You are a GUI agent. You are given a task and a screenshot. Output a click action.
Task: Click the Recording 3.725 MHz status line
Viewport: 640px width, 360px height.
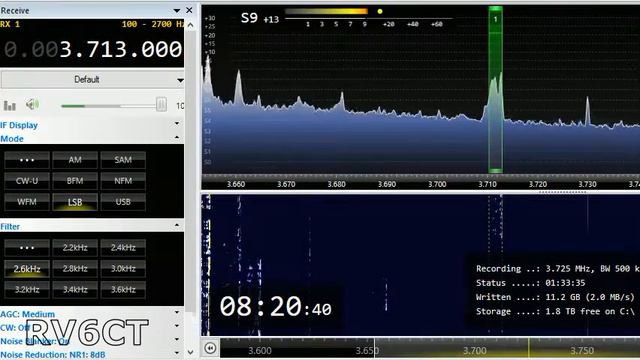point(558,269)
